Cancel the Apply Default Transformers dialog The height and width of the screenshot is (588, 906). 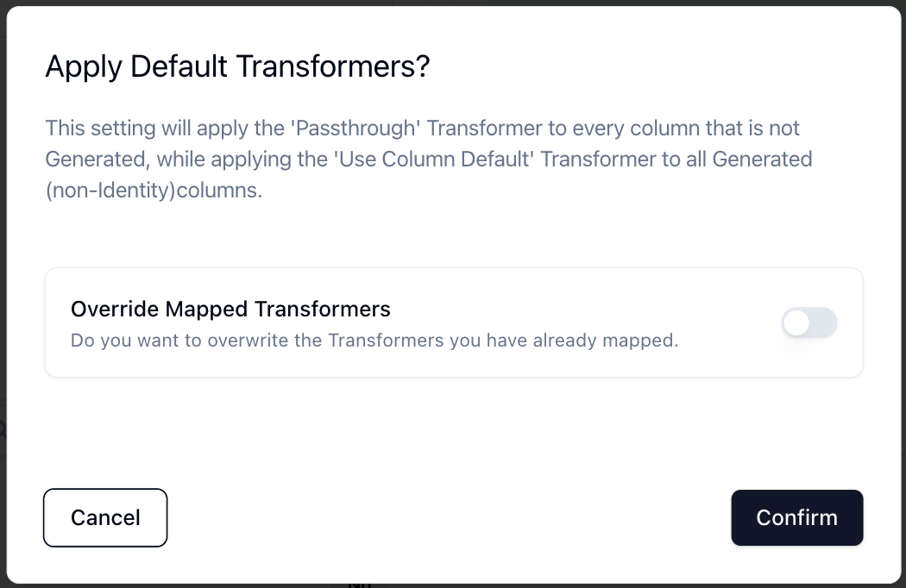pos(105,517)
